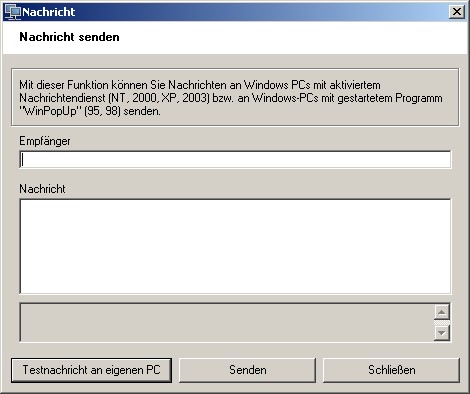Click inside the gray status output box
This screenshot has height=394, width=470.
(227, 323)
